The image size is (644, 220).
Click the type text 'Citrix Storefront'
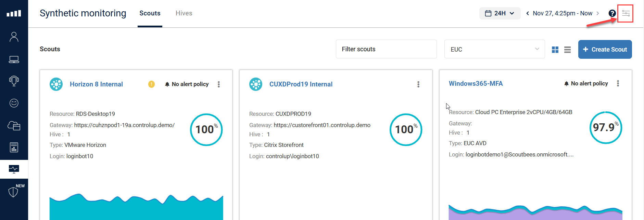click(284, 145)
